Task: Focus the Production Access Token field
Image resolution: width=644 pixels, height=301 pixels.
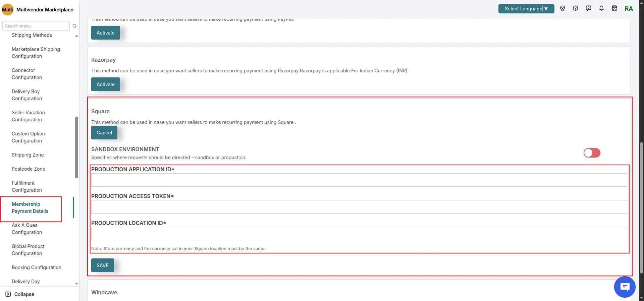Action: tap(359, 207)
